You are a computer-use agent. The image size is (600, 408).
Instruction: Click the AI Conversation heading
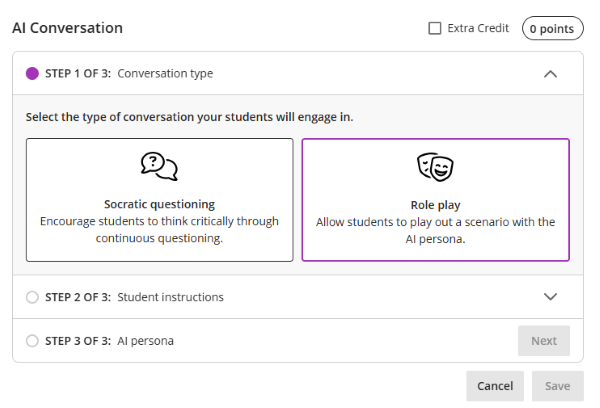tap(67, 29)
